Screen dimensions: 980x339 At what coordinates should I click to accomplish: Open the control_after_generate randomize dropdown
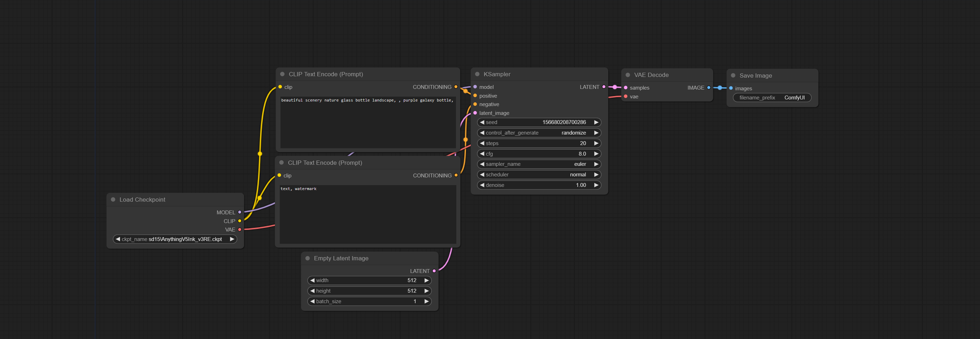click(x=539, y=133)
